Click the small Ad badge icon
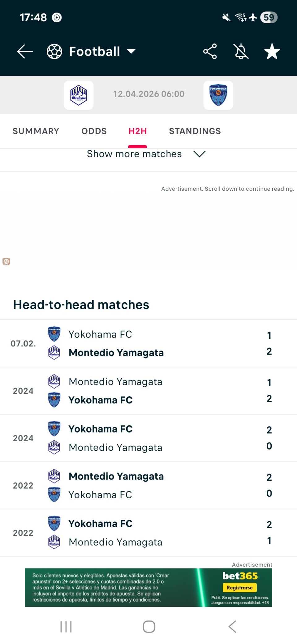This screenshot has width=297, height=644. coord(6,262)
